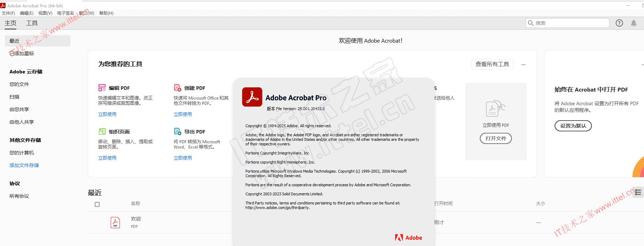Viewport: 644px width, 246px height.
Task: Open the 编辑(E) menu
Action: tap(27, 13)
